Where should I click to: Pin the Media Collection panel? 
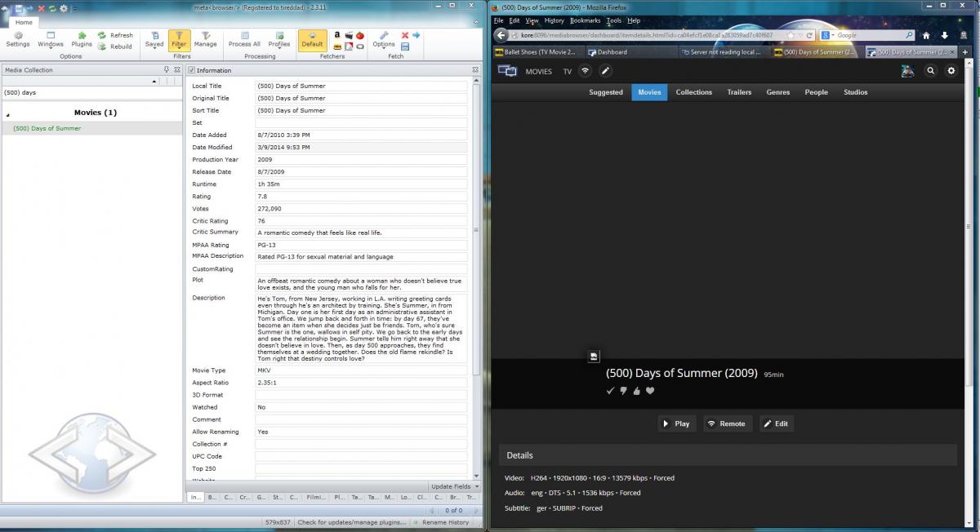coord(167,70)
